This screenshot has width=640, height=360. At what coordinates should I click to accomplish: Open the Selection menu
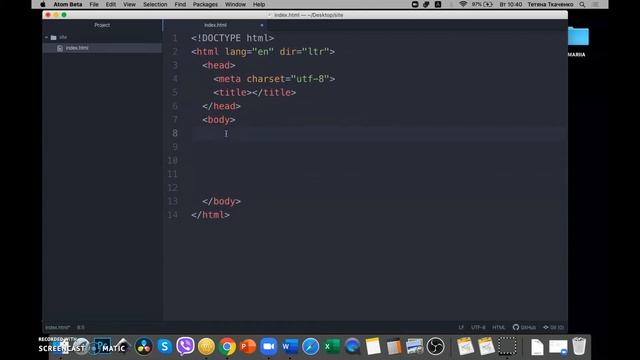point(155,4)
